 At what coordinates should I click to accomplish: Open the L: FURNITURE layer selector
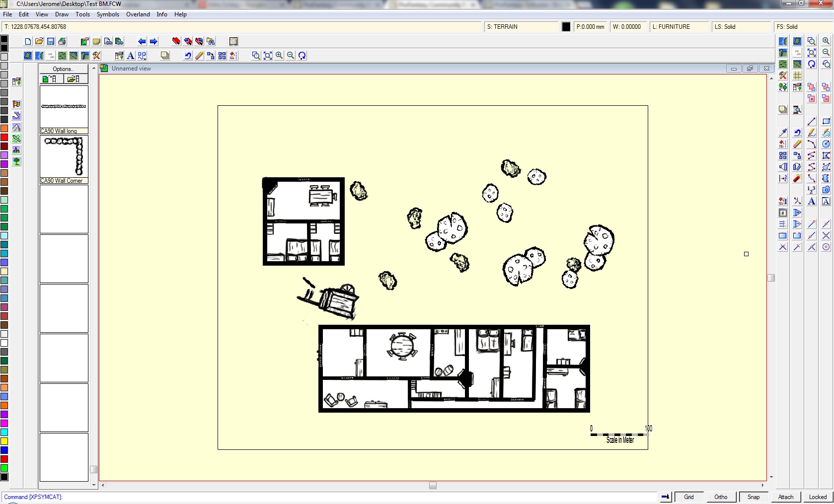click(679, 27)
